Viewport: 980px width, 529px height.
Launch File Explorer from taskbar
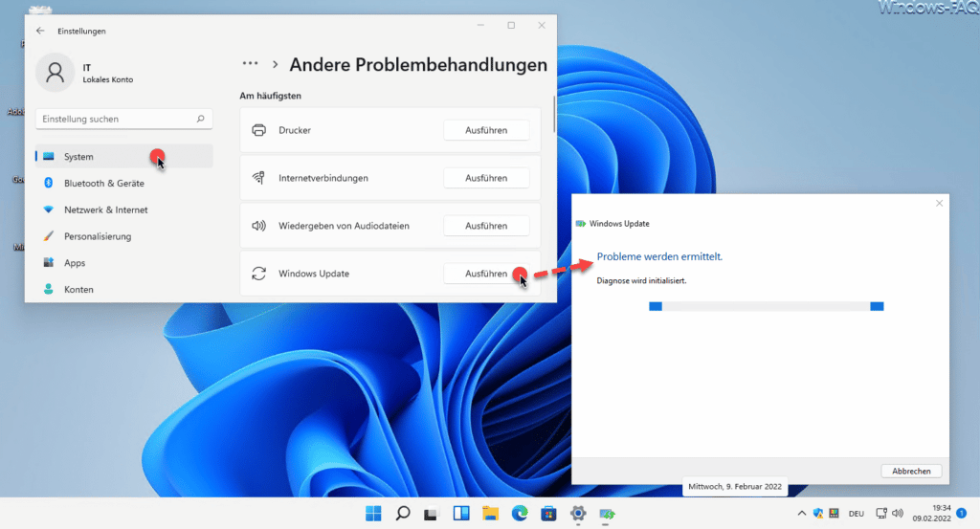(491, 514)
